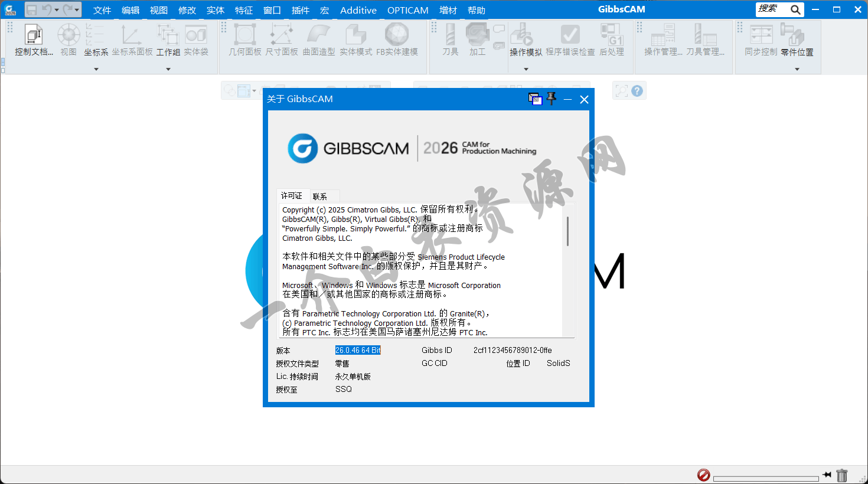Switch to the 联系 (Contact) tab
Image resolution: width=868 pixels, height=484 pixels.
[x=320, y=197]
